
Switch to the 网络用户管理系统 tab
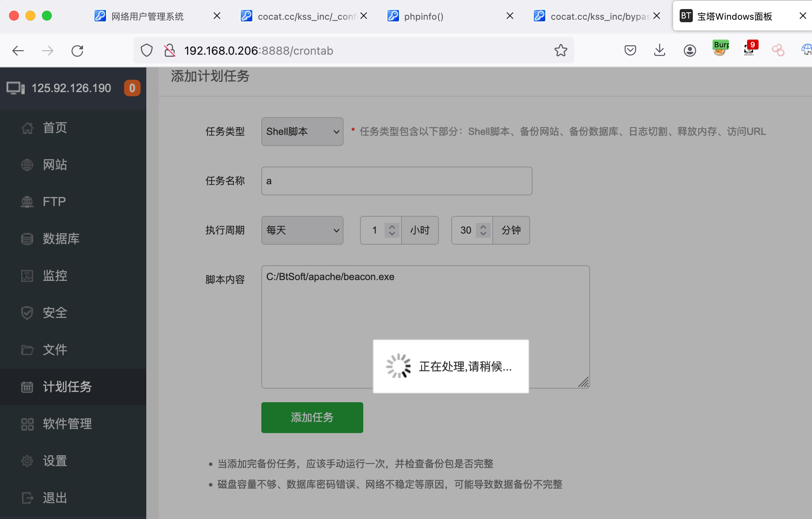click(x=147, y=16)
